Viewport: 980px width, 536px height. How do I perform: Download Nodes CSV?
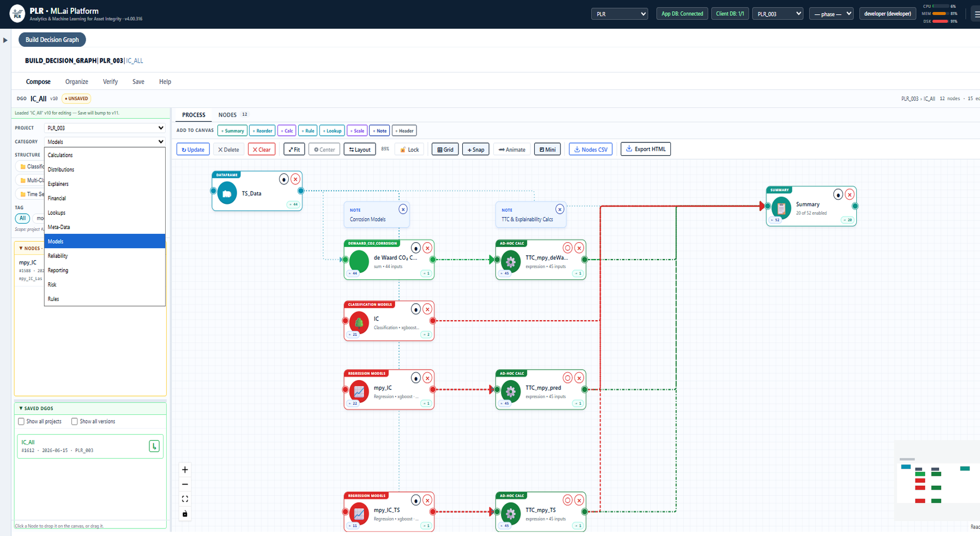tap(591, 149)
